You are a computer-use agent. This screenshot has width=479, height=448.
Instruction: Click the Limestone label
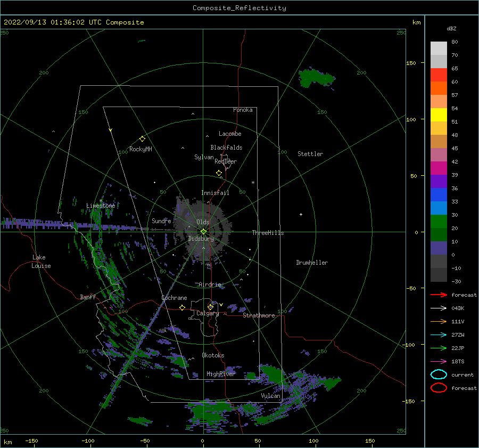[101, 206]
